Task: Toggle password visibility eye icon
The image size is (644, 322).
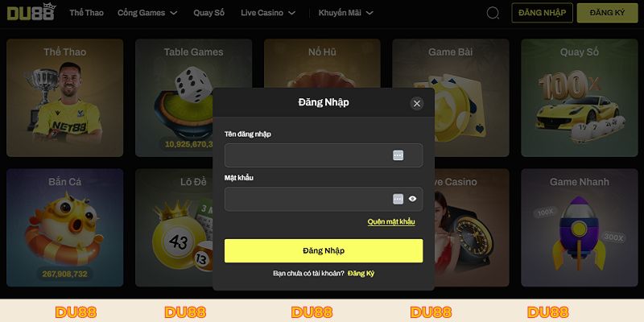Action: (413, 199)
